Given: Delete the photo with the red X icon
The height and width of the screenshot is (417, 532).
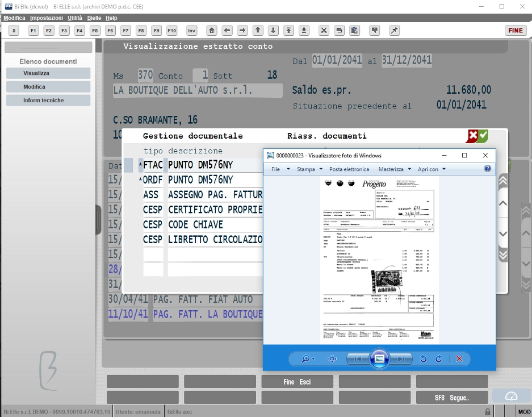Looking at the screenshot, I should coord(459,358).
